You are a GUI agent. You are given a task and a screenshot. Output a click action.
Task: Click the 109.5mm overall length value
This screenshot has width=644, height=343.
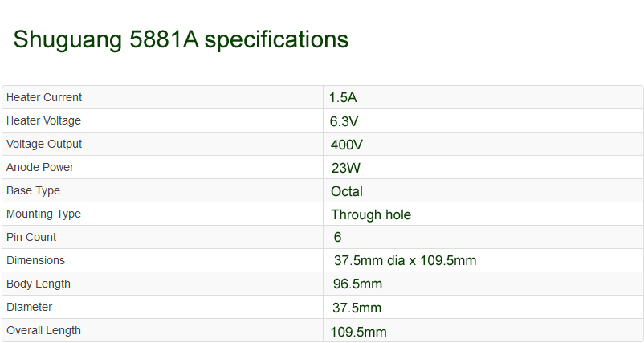pyautogui.click(x=359, y=332)
